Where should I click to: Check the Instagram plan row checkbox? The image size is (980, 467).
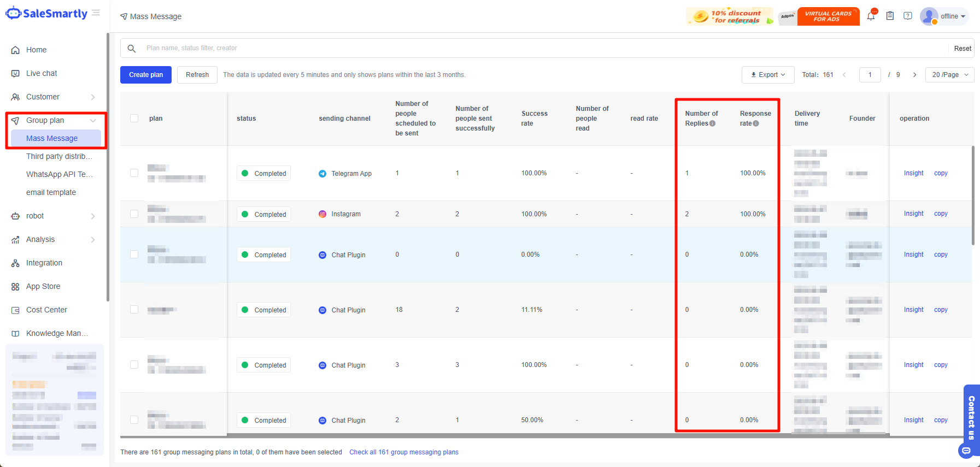134,214
